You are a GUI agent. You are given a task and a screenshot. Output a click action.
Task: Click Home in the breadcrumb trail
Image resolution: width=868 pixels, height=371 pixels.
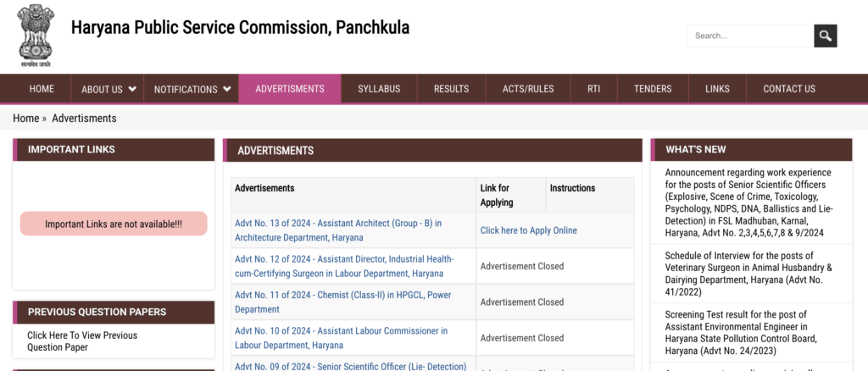point(25,119)
